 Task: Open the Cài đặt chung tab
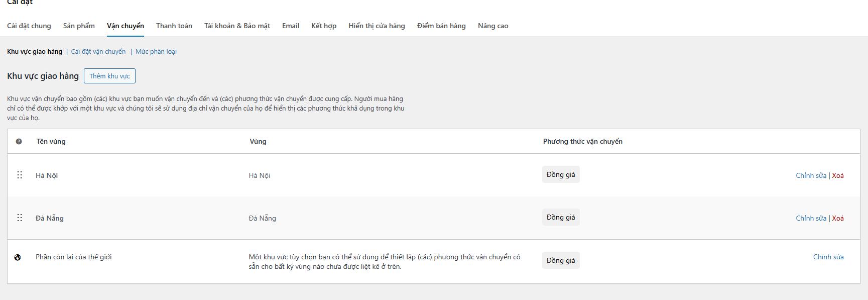pos(29,26)
